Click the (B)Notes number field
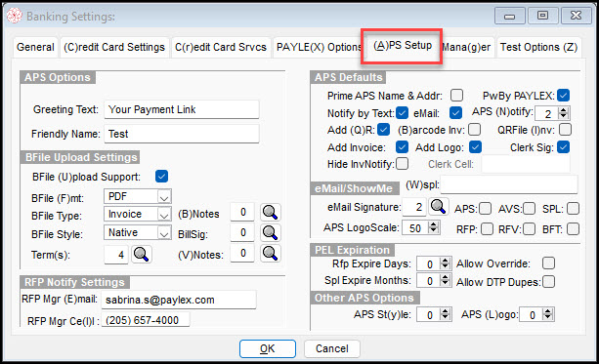The height and width of the screenshot is (364, 599). (x=242, y=212)
